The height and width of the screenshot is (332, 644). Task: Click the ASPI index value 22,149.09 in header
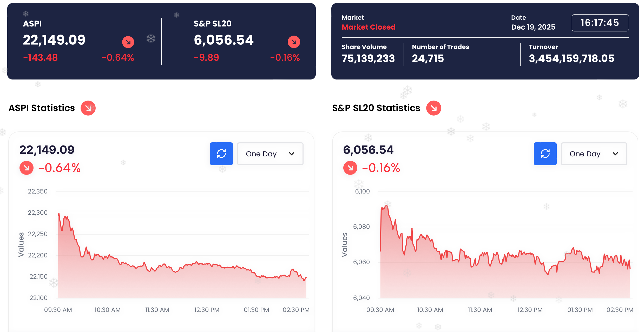pos(54,40)
